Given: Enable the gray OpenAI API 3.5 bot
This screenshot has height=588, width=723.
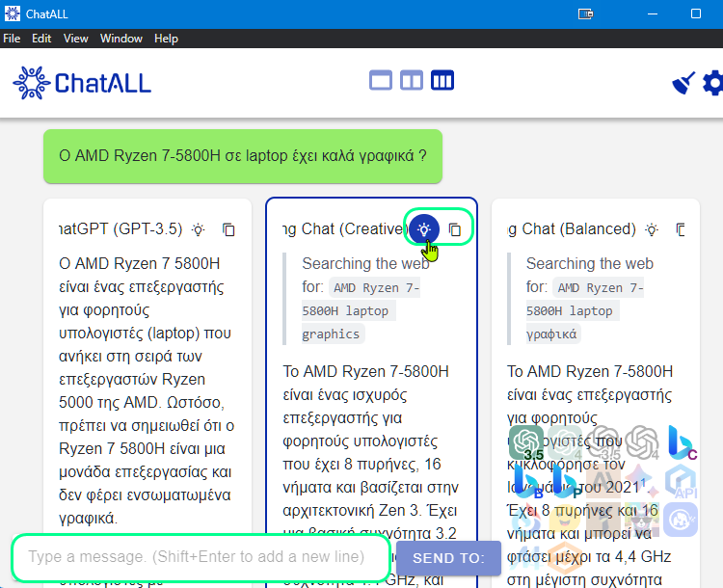Looking at the screenshot, I should pos(604,442).
